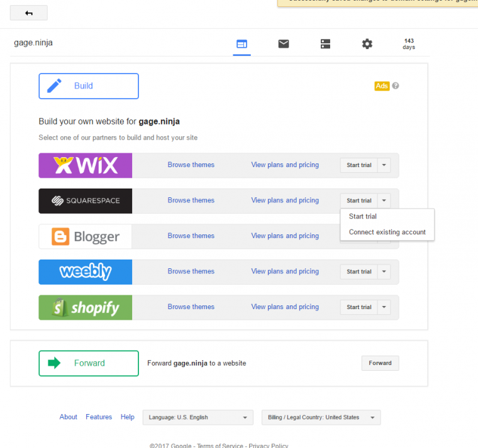
Task: Click the 143 days registration indicator
Action: [x=409, y=44]
